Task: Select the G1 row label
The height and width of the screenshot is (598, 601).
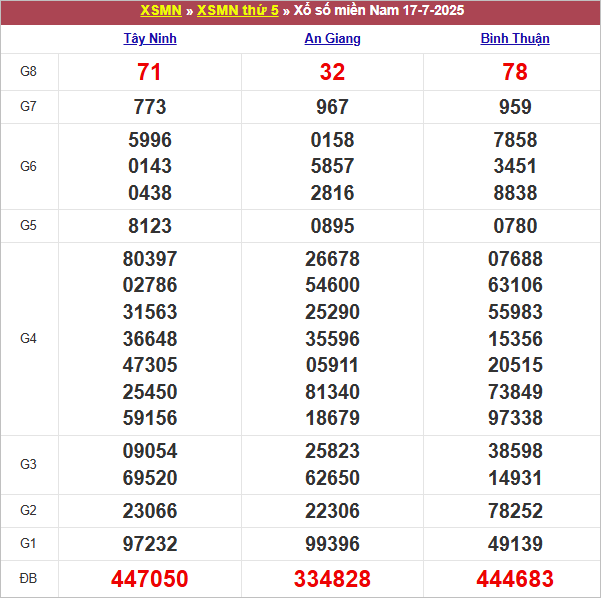Action: pyautogui.click(x=28, y=544)
